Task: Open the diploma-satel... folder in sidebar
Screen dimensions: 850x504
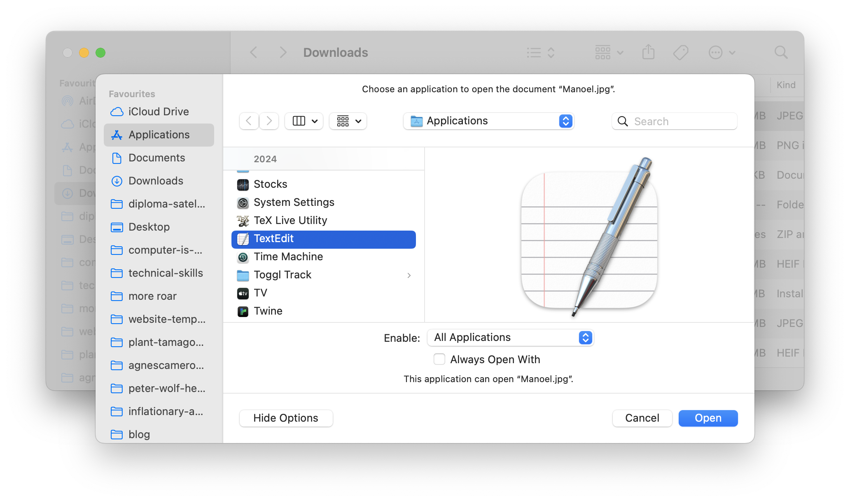Action: pos(159,204)
